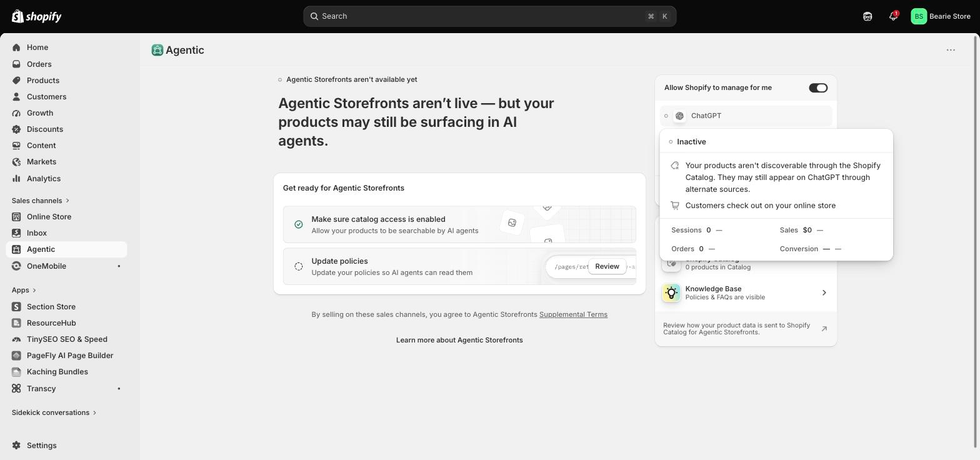
Task: Open Knowledge Base chevron arrow
Action: click(824, 292)
